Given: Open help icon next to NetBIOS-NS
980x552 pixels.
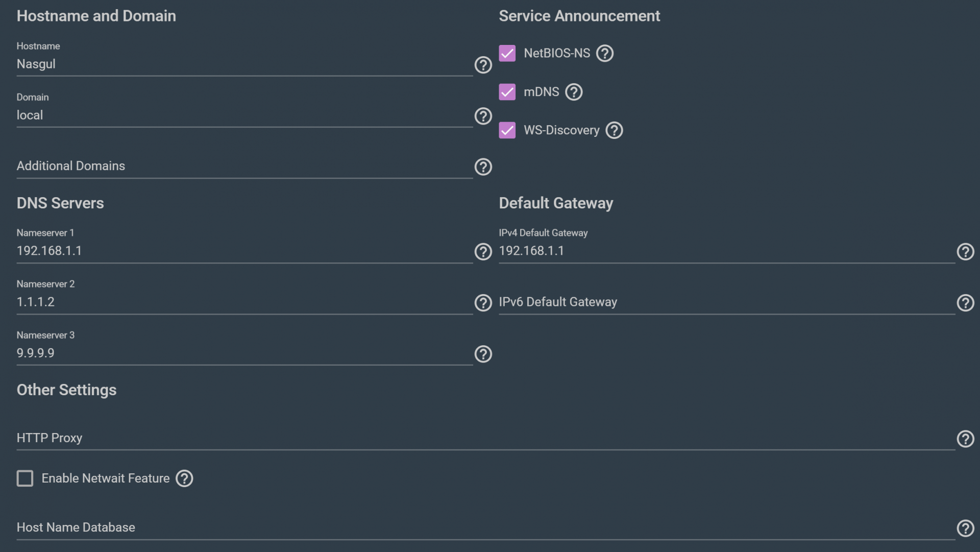Looking at the screenshot, I should [x=605, y=53].
